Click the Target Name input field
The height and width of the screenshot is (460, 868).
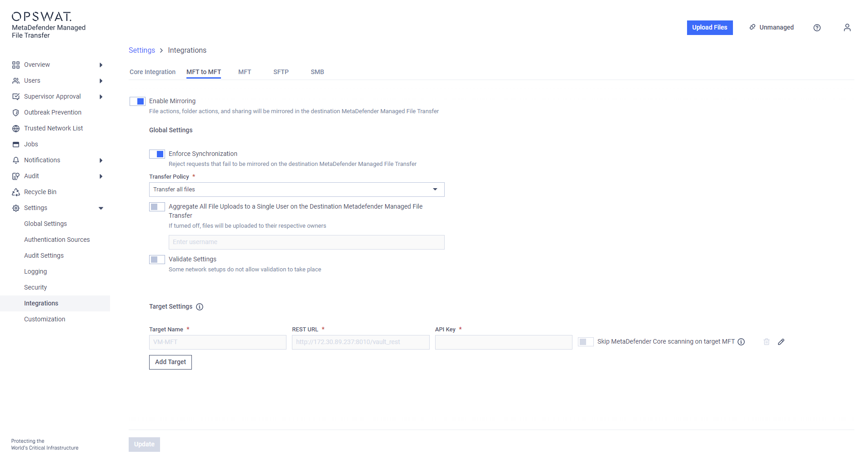[x=218, y=342]
